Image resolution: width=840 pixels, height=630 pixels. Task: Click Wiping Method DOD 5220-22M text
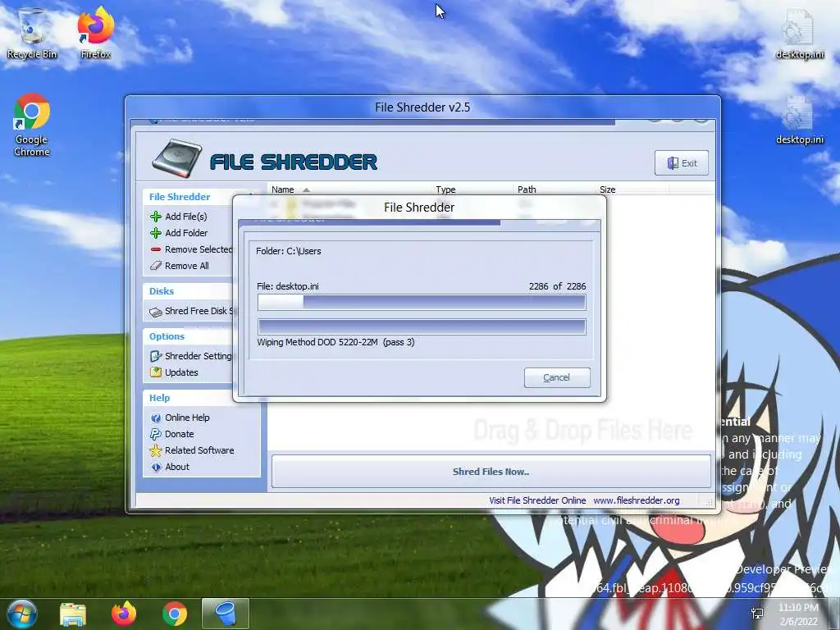click(336, 342)
